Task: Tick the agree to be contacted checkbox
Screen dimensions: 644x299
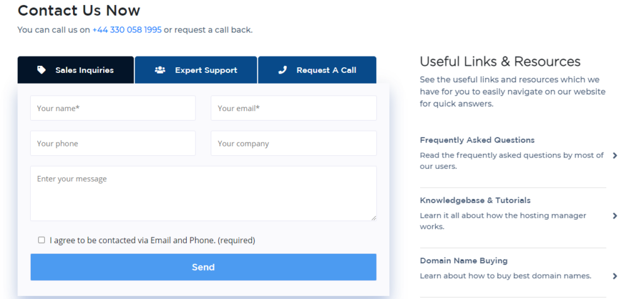Action: click(x=42, y=240)
